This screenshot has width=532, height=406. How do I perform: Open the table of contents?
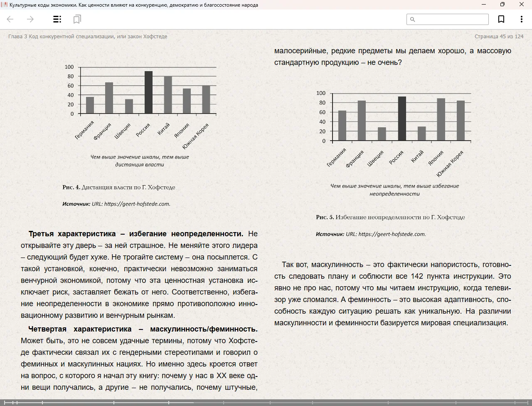[x=57, y=19]
